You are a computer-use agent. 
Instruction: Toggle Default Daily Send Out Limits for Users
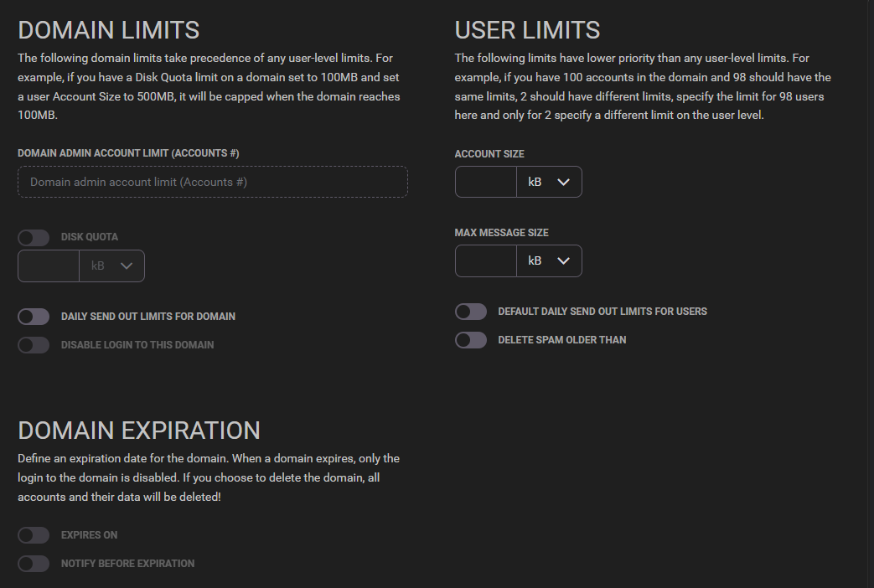[471, 311]
